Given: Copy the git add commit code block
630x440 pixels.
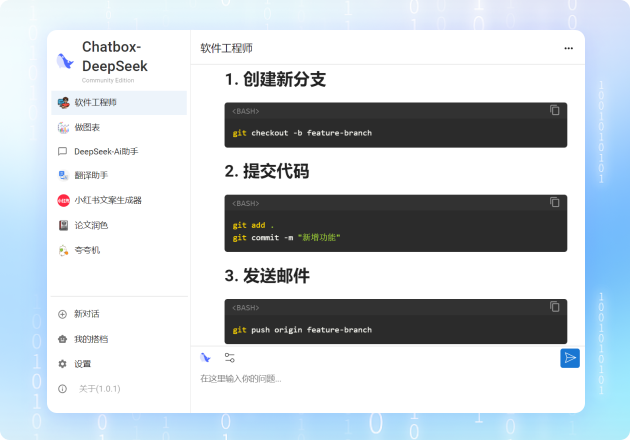Looking at the screenshot, I should 555,202.
